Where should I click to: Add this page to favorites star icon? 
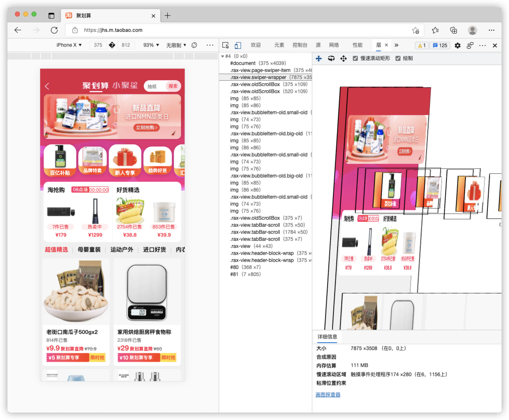tap(416, 30)
